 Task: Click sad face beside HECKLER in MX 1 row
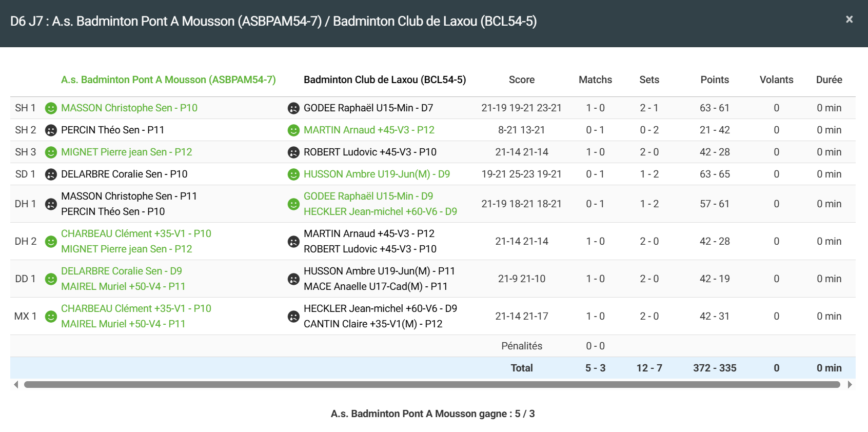[x=293, y=317]
